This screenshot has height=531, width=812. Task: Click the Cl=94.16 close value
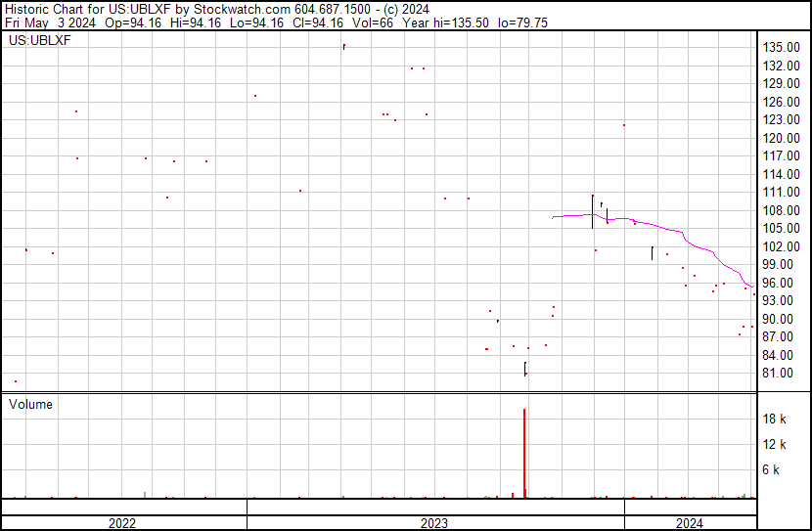[317, 22]
